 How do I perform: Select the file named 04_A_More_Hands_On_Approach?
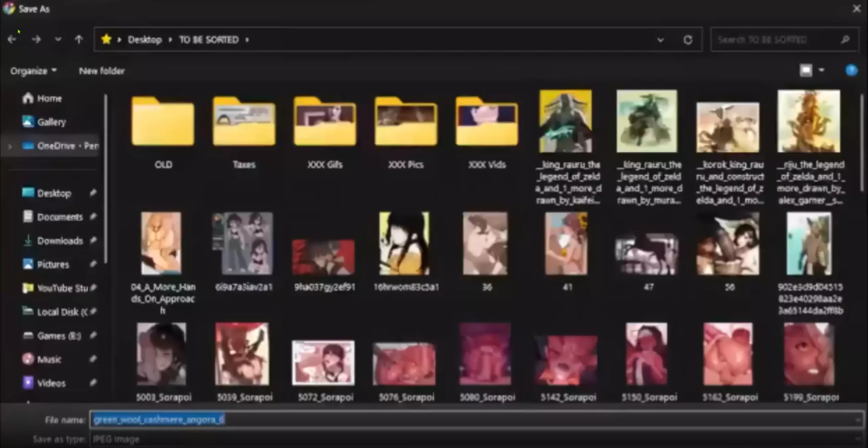(x=163, y=263)
